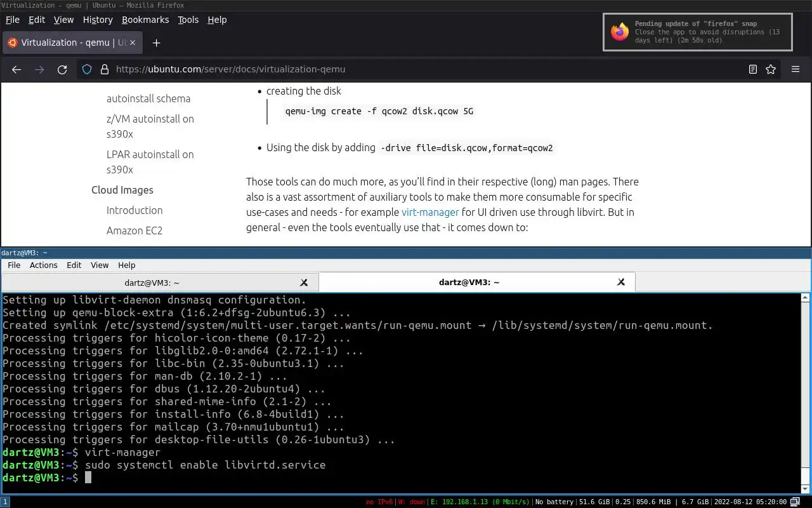Open Firefox View menu
The height and width of the screenshot is (508, 812).
tap(63, 20)
